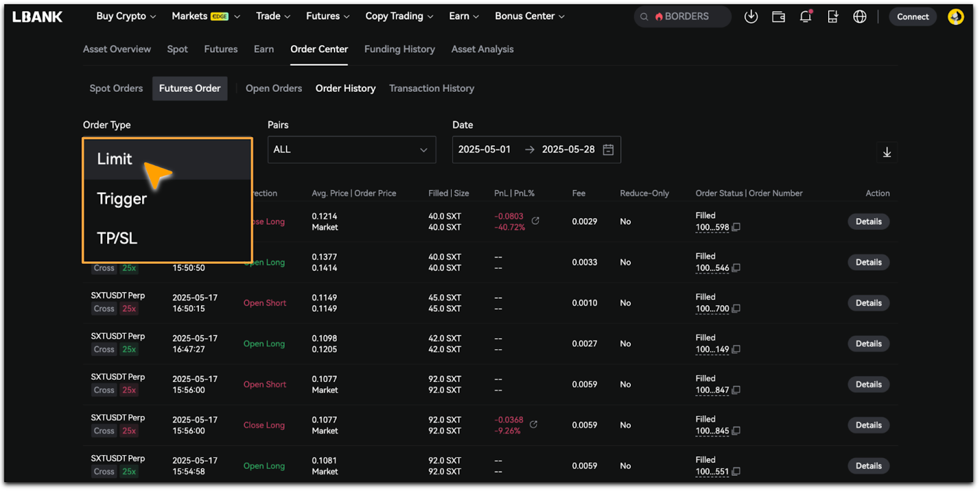Select the Spot Orders tab
This screenshot has height=493, width=980.
point(116,89)
